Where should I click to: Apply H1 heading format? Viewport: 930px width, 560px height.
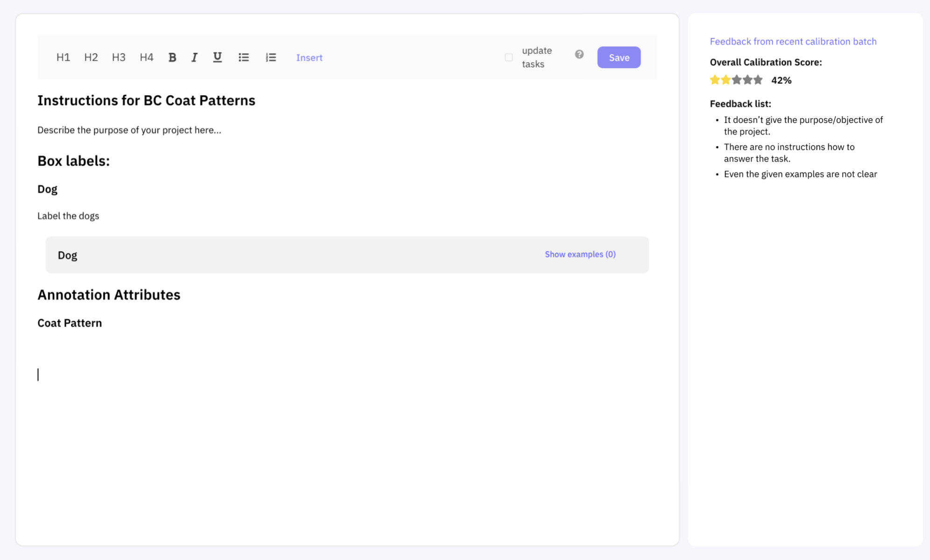pos(63,57)
